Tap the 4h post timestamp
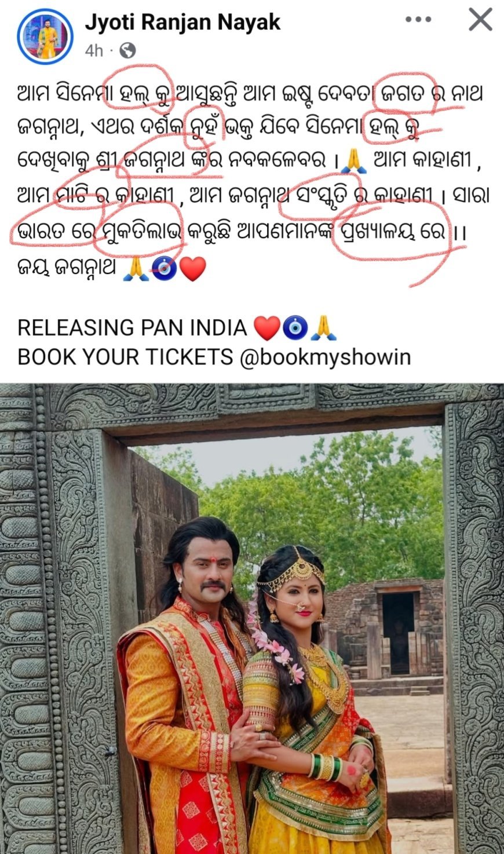The image size is (504, 854). pos(94,51)
